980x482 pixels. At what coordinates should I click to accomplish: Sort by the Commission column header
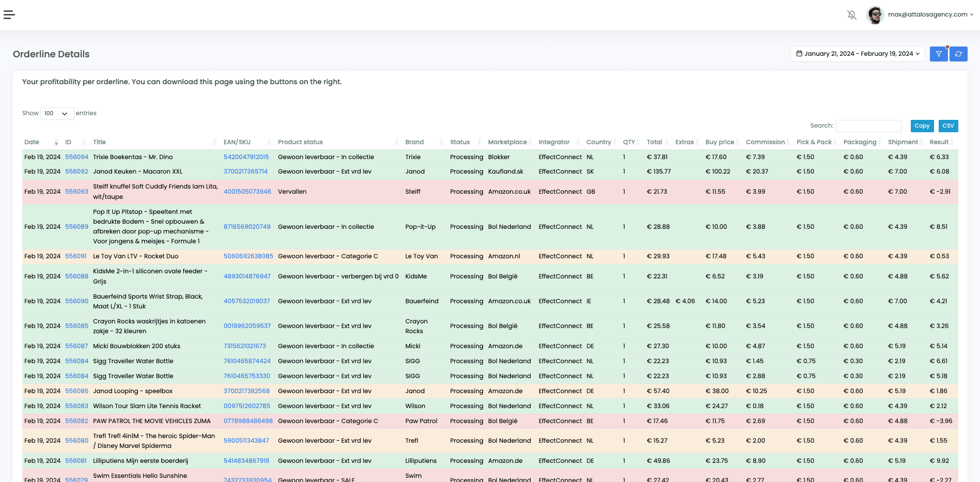click(769, 142)
